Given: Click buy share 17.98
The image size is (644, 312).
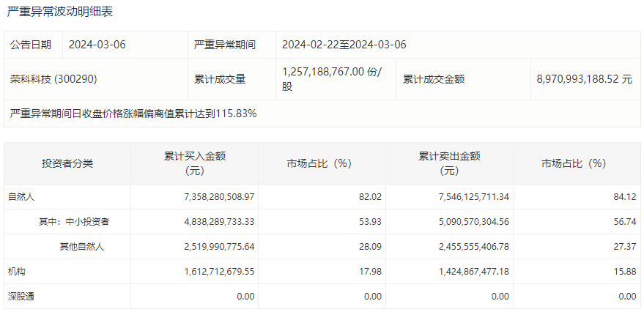Looking at the screenshot, I should coord(371,272).
